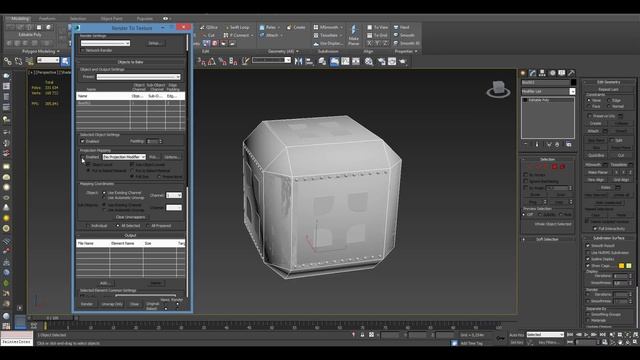Collapse the Objects to Bake rollout
The image size is (640, 360).
130,62
